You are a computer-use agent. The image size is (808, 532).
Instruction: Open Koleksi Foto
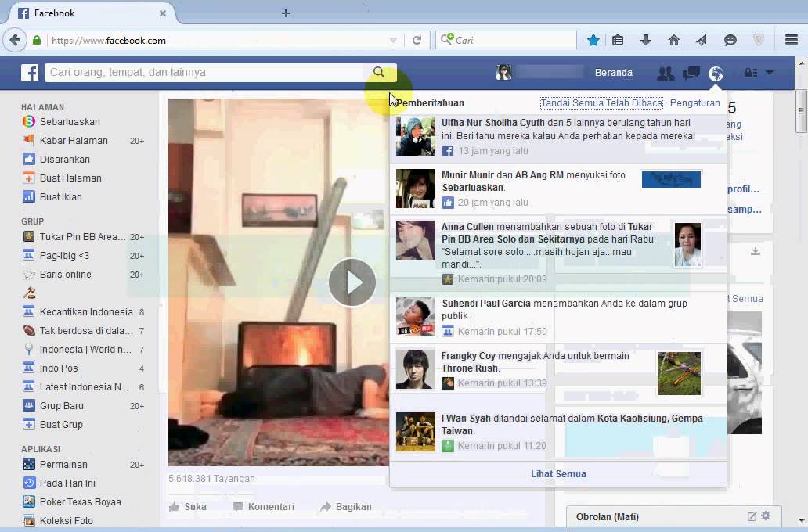tap(66, 521)
